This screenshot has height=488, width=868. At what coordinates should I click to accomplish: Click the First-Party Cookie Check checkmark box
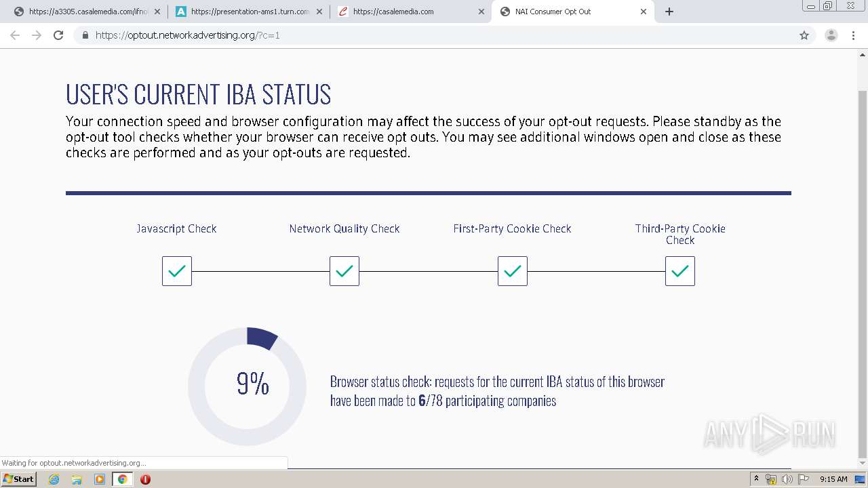pyautogui.click(x=513, y=271)
